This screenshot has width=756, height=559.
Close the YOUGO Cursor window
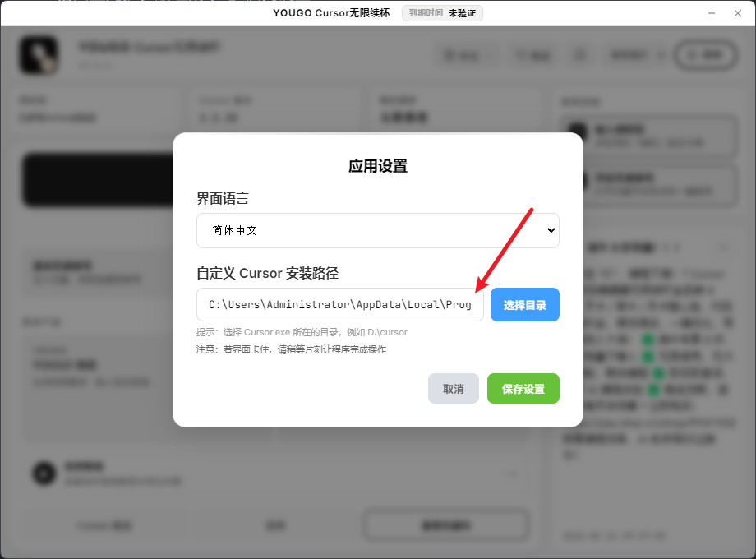738,13
